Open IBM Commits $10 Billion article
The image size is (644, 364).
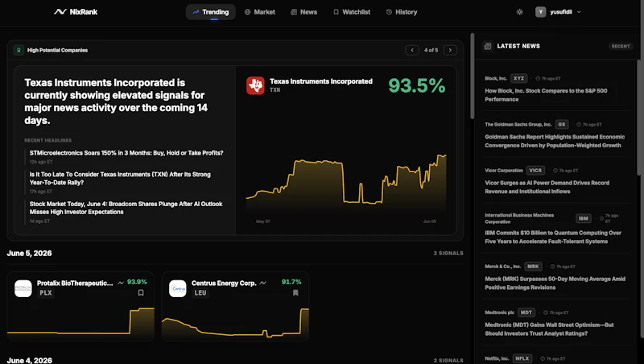553,237
